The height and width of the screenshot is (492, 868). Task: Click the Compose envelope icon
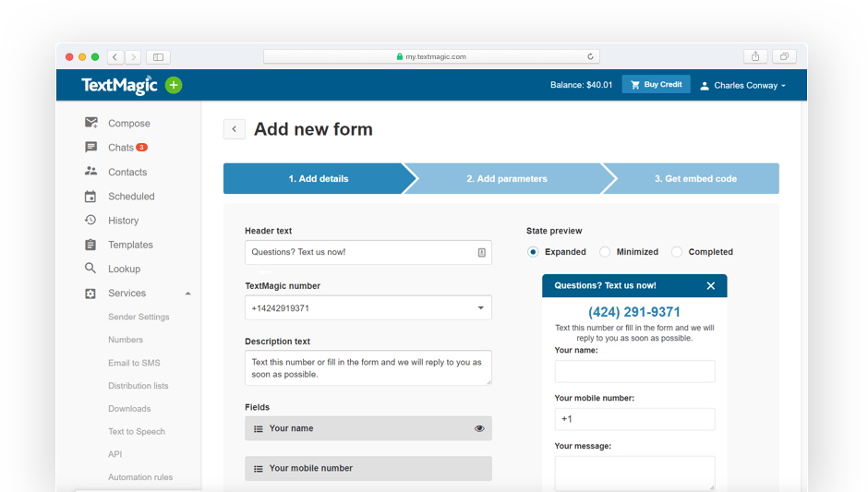90,123
